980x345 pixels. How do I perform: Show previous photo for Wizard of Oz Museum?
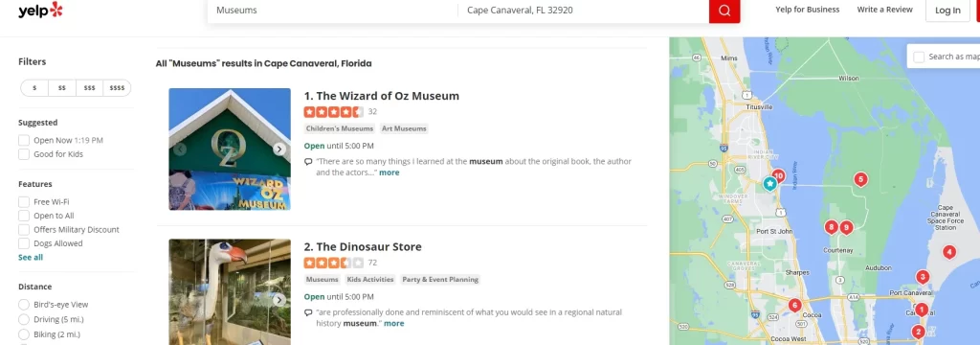(x=180, y=149)
